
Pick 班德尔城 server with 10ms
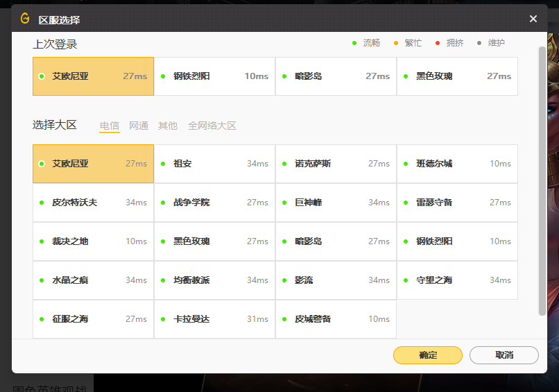click(x=458, y=164)
